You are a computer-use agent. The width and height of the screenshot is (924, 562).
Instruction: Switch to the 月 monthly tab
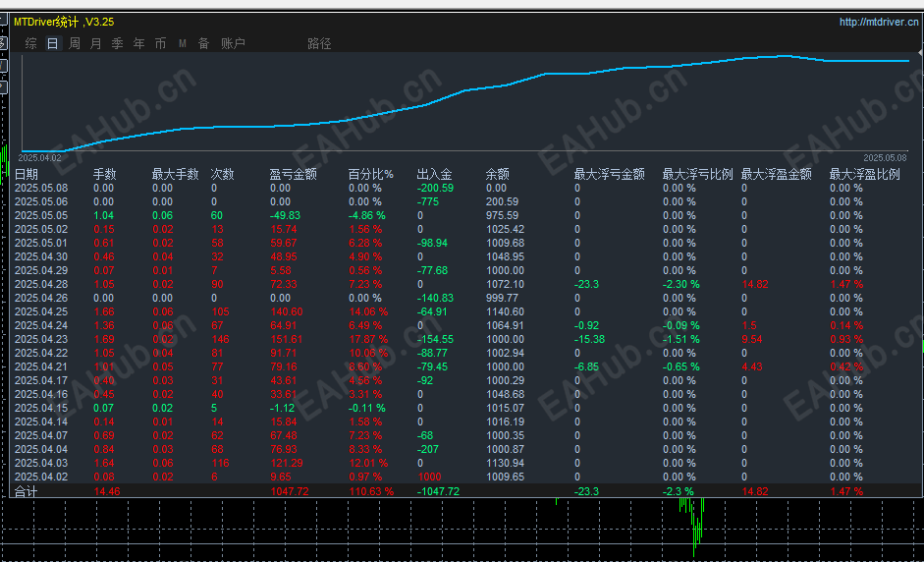coord(95,43)
